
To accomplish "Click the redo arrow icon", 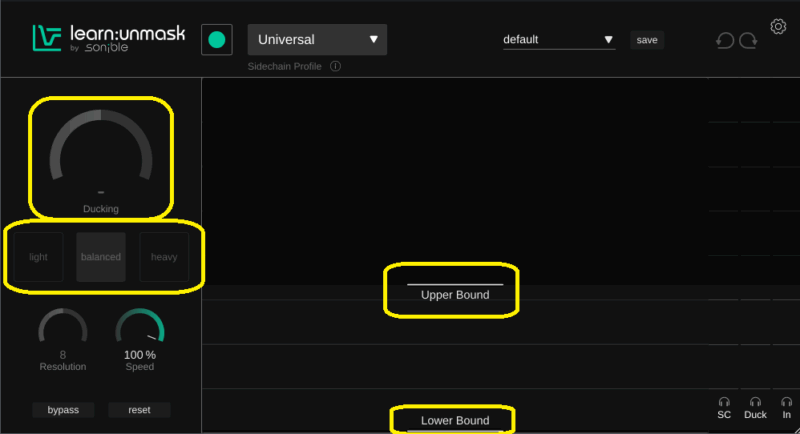I will point(749,41).
